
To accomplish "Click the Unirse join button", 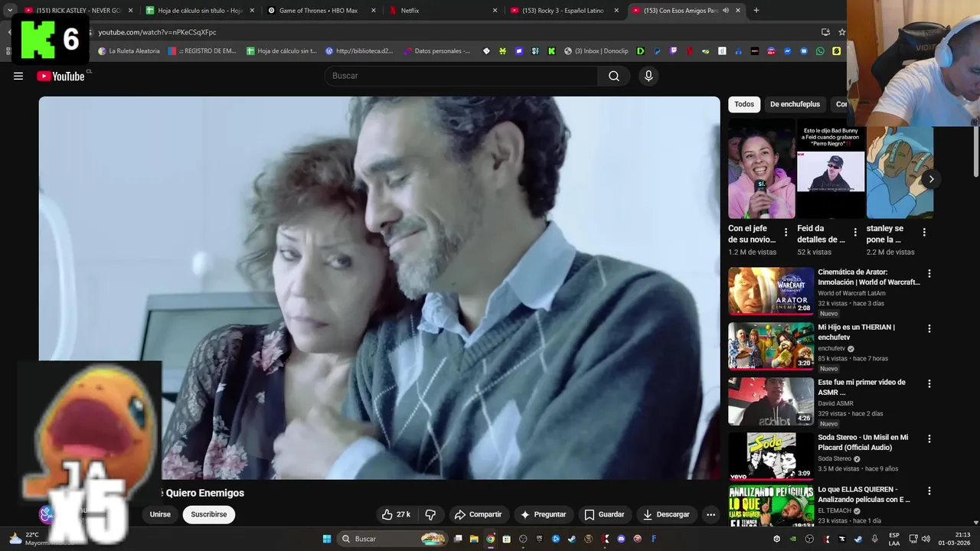I will point(160,514).
